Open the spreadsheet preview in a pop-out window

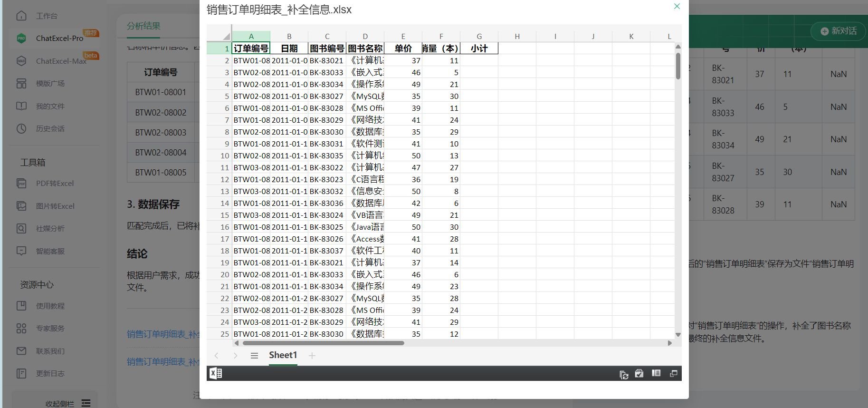[673, 374]
